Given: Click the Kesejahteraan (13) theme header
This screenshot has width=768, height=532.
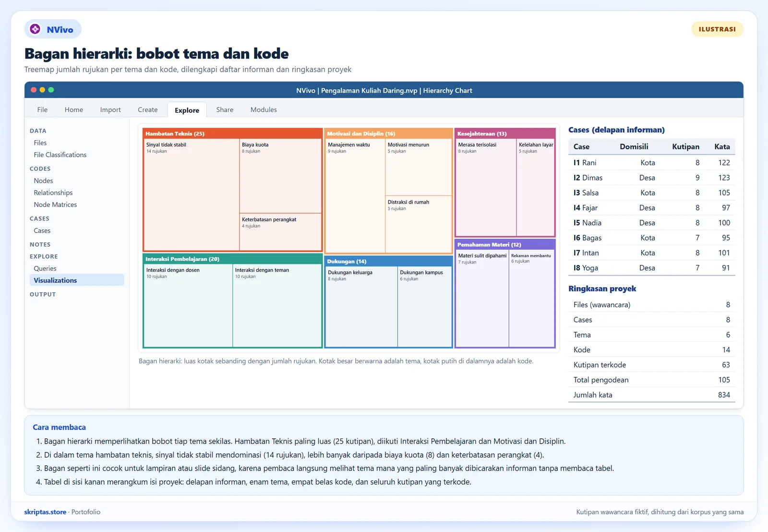Looking at the screenshot, I should point(505,133).
